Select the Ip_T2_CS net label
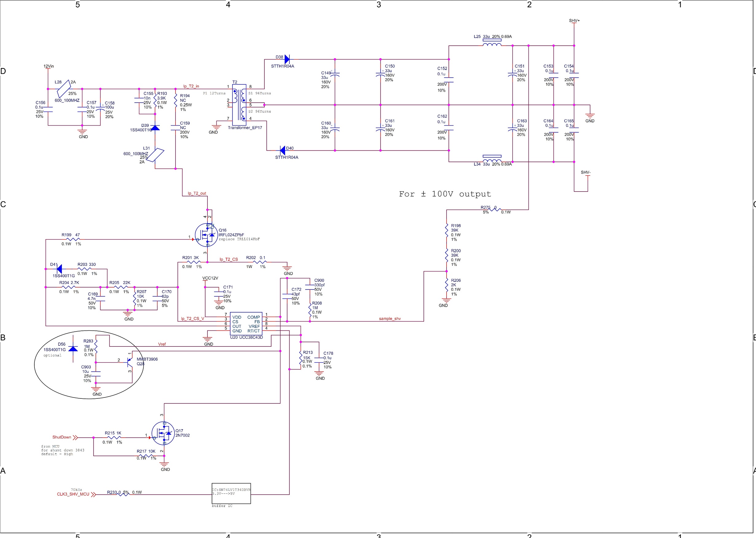The image size is (756, 538). 228,259
